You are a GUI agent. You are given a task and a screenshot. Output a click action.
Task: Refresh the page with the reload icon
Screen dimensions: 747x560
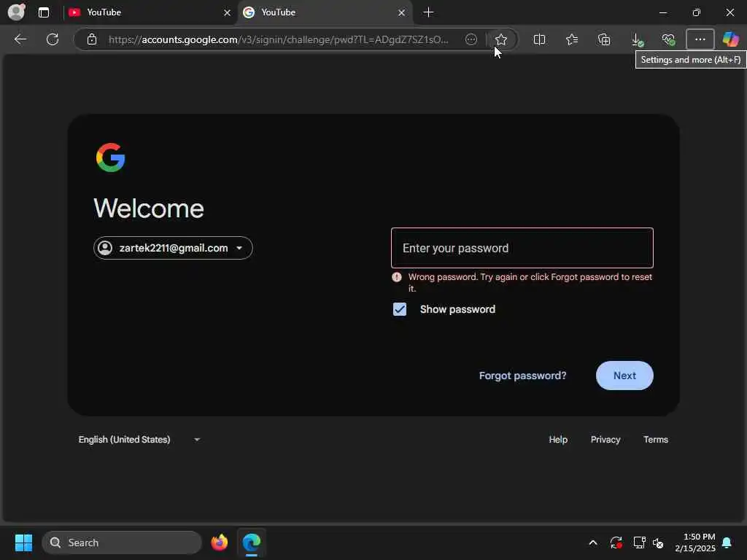53,39
